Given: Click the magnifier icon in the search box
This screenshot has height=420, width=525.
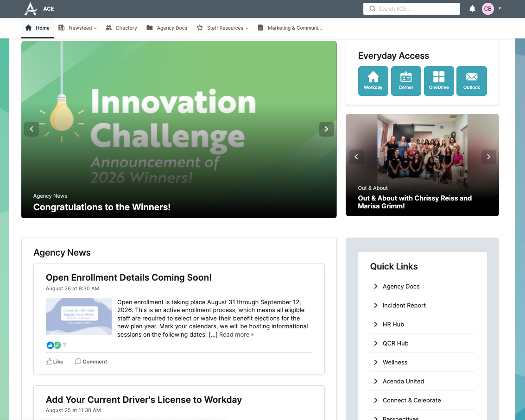Looking at the screenshot, I should pos(373,9).
